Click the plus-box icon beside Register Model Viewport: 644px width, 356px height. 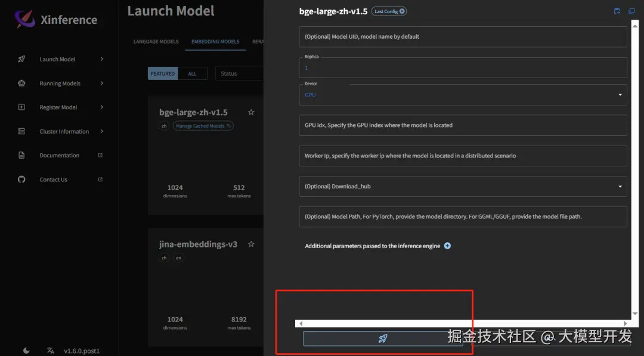point(22,107)
